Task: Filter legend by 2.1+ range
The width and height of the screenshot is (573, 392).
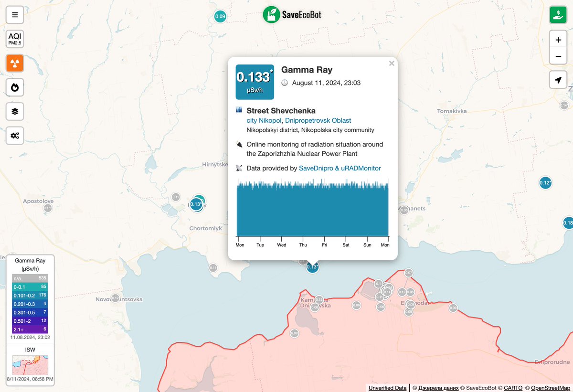Action: coord(30,329)
